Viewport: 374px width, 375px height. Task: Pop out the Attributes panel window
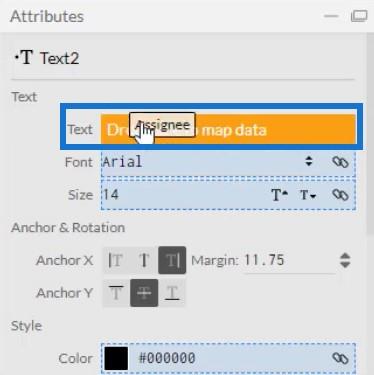[359, 16]
